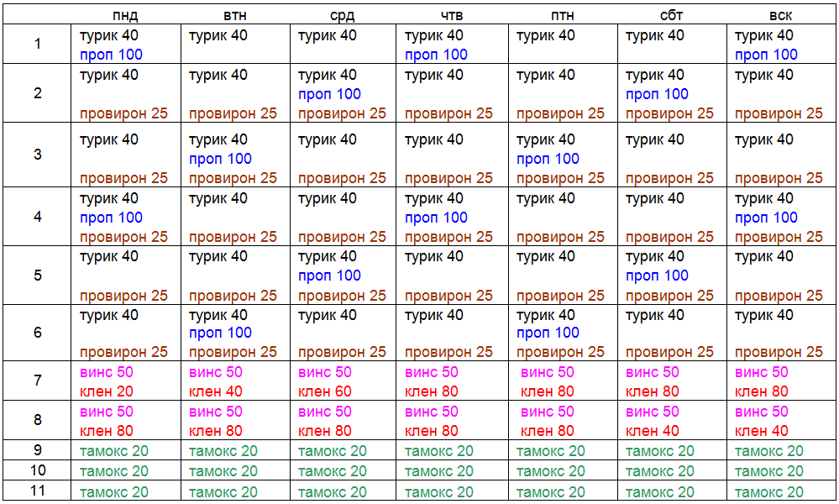The width and height of the screenshot is (839, 504).
Task: Click 'проп 100' in row 1 under пнд
Action: click(111, 55)
